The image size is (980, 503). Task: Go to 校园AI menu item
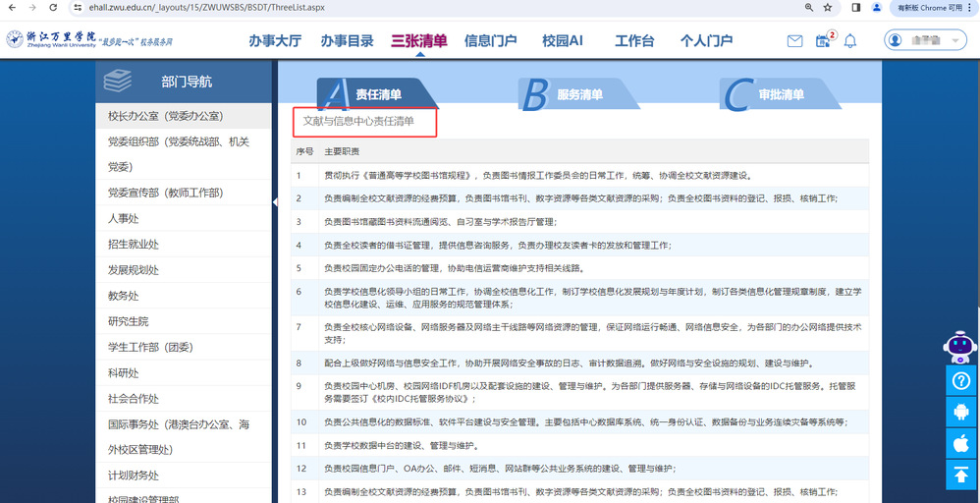point(562,41)
